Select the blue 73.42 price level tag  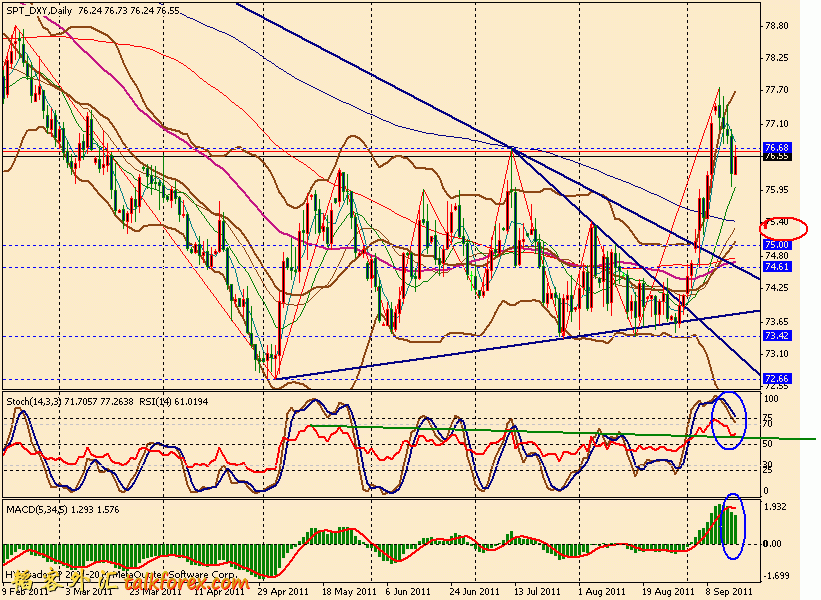pyautogui.click(x=777, y=336)
